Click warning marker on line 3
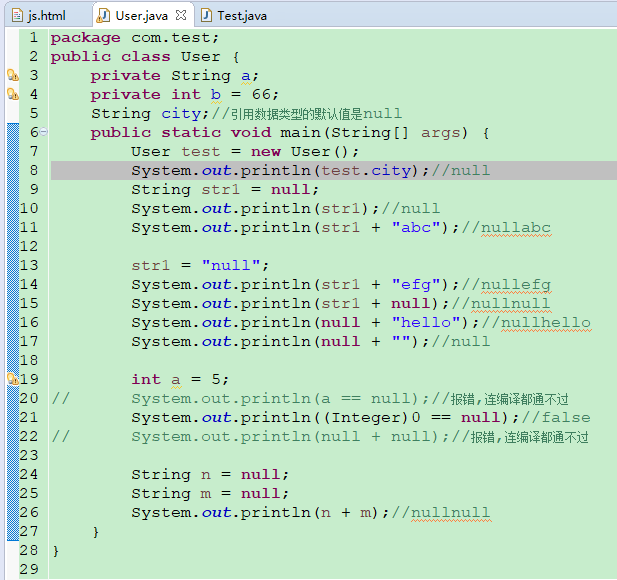The height and width of the screenshot is (580, 617). (x=13, y=75)
